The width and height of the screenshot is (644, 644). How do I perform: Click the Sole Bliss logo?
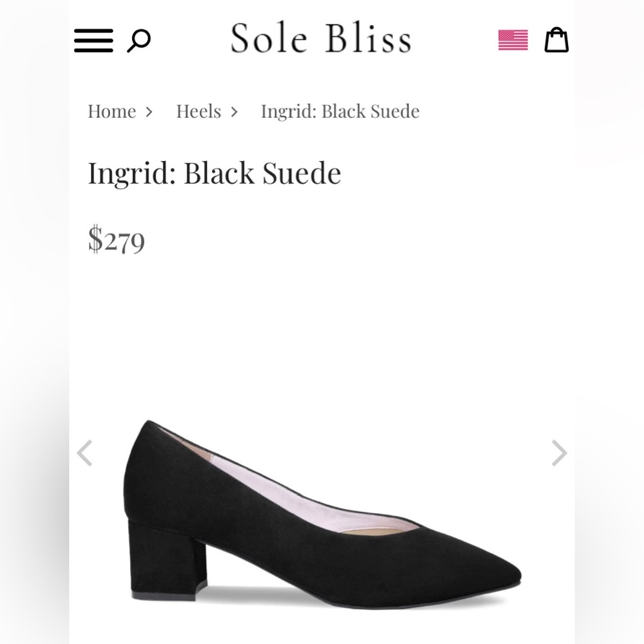pyautogui.click(x=321, y=39)
